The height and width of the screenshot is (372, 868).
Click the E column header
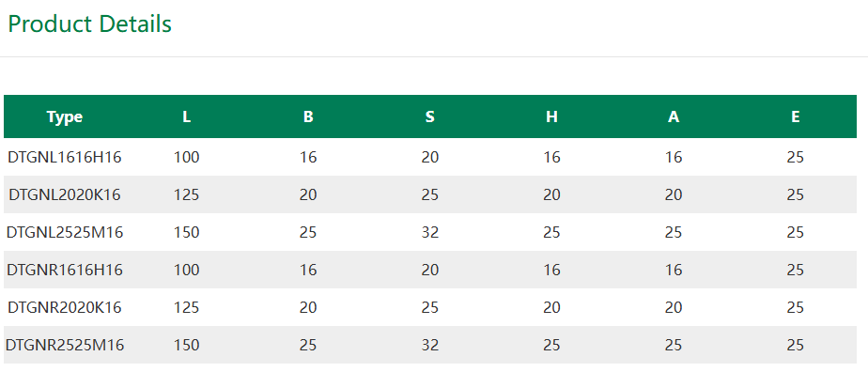(x=796, y=116)
